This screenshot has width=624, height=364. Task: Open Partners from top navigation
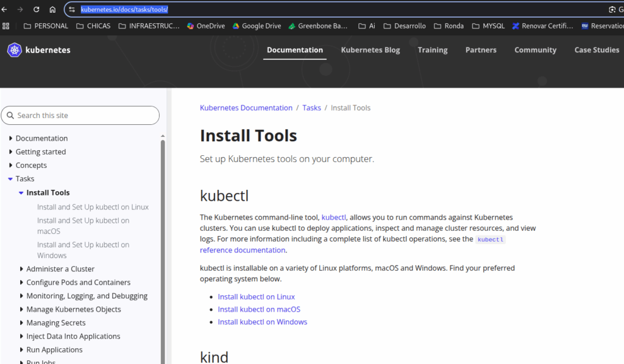[481, 50]
